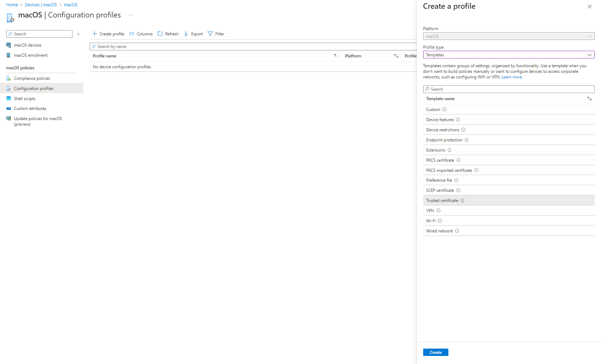Select Custom attributes in the sidebar
The width and height of the screenshot is (601, 364).
(30, 108)
